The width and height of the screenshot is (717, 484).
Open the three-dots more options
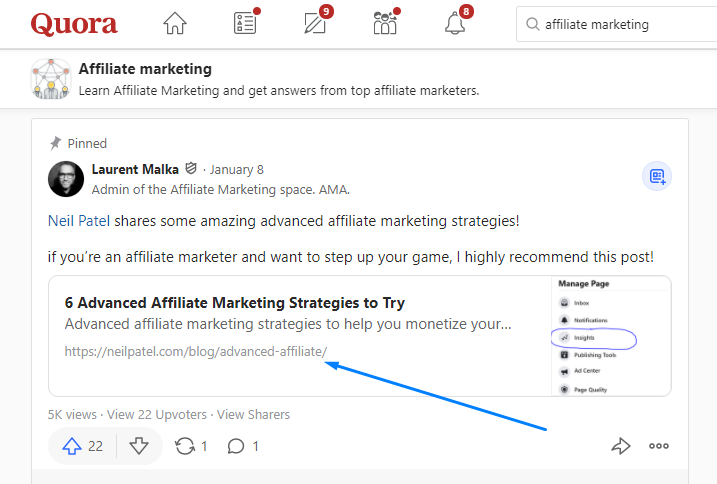pyautogui.click(x=658, y=446)
